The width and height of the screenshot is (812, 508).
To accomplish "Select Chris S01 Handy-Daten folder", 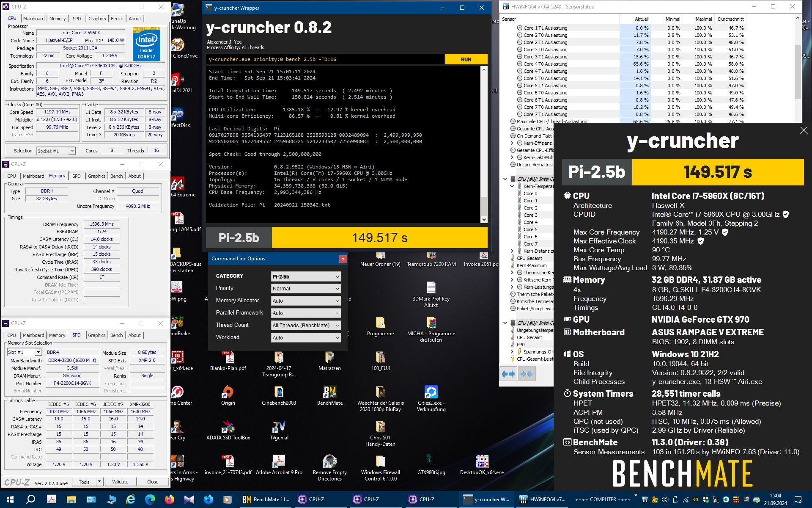I will click(380, 433).
